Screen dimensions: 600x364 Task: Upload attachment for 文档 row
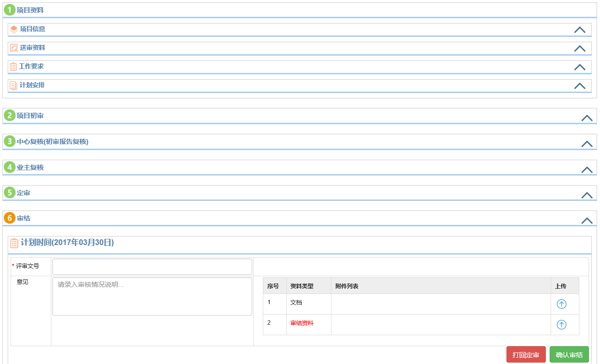[x=562, y=304]
